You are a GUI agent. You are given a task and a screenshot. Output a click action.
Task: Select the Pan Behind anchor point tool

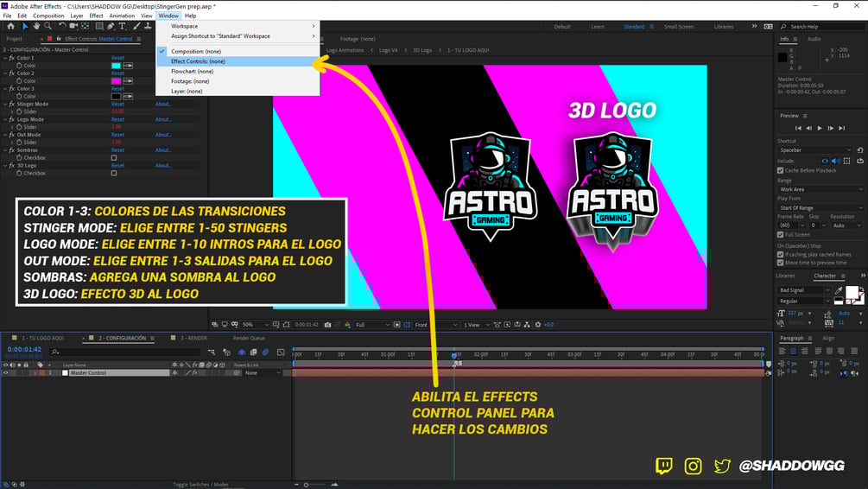point(85,26)
